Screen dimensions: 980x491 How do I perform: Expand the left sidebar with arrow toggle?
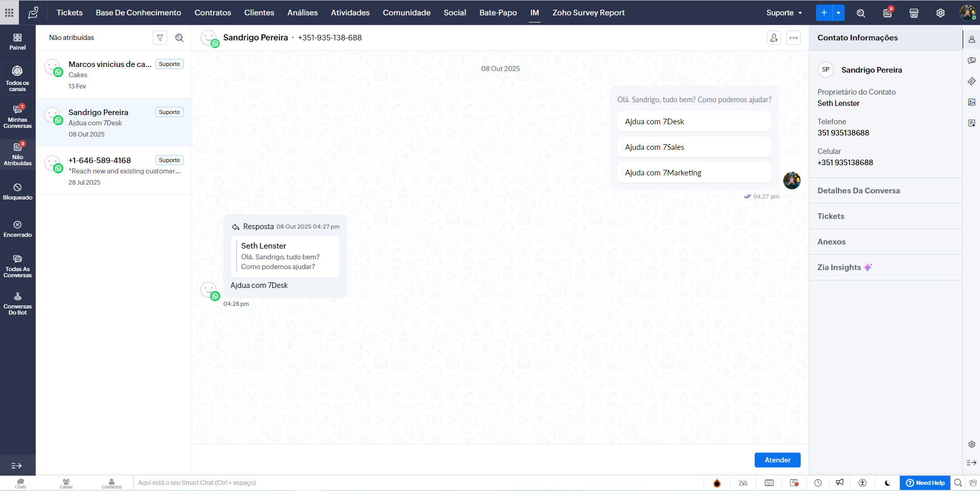tap(17, 465)
